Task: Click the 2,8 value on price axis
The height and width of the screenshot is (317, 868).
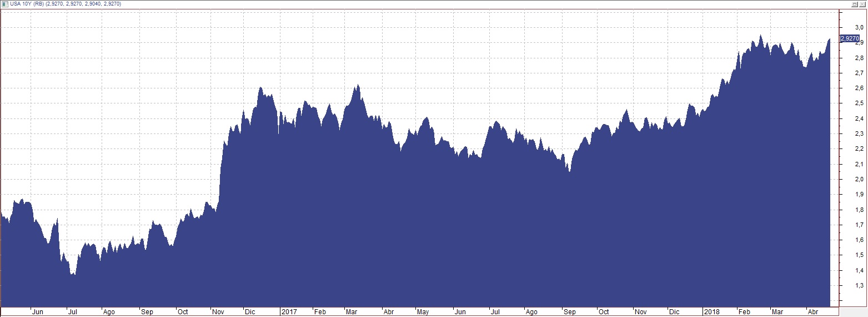Action: coord(859,58)
